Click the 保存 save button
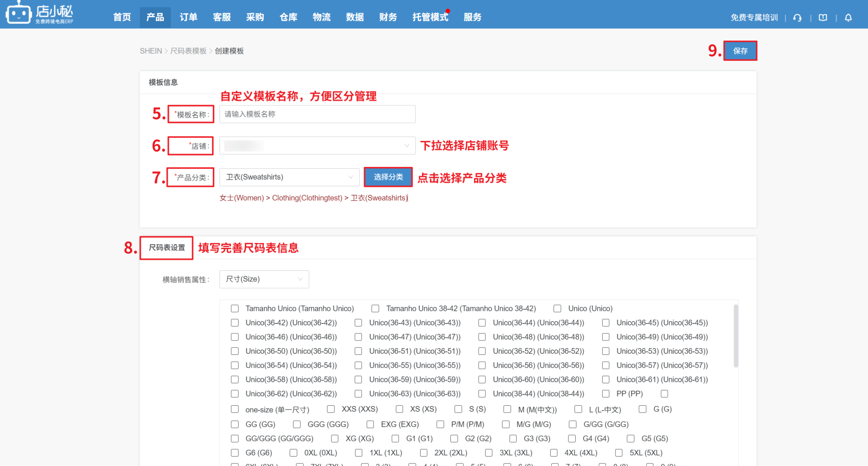This screenshot has height=466, width=868. click(740, 51)
